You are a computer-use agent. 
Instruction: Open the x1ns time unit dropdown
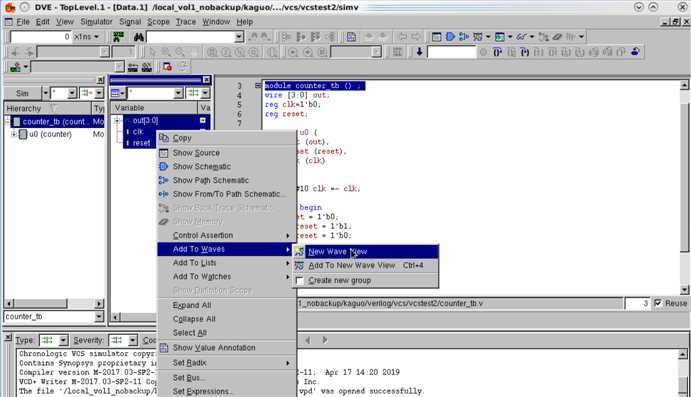(87, 37)
